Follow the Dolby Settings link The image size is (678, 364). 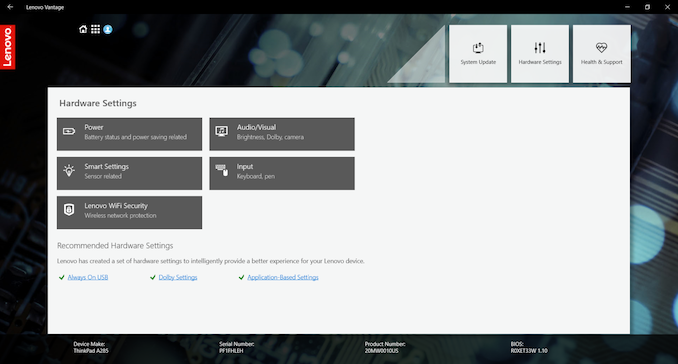[x=178, y=278]
